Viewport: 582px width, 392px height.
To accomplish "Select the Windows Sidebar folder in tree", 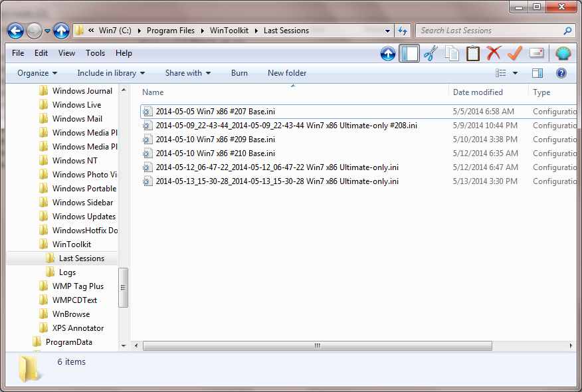I will (x=82, y=203).
